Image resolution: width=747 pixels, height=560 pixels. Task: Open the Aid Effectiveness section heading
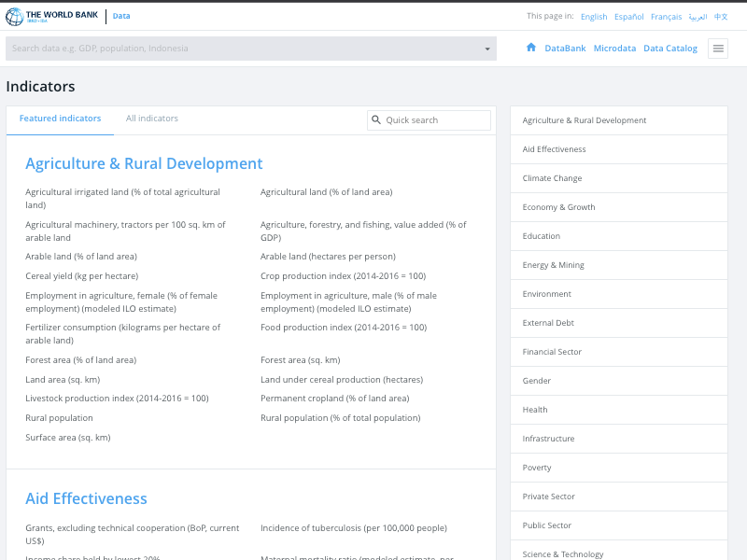[86, 498]
